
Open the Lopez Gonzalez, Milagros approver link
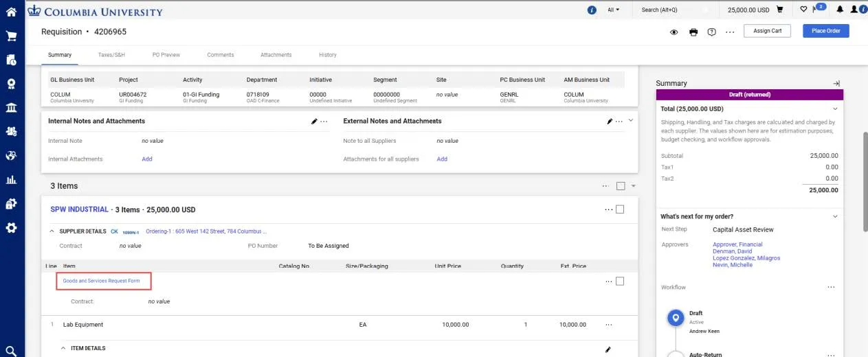tap(746, 258)
